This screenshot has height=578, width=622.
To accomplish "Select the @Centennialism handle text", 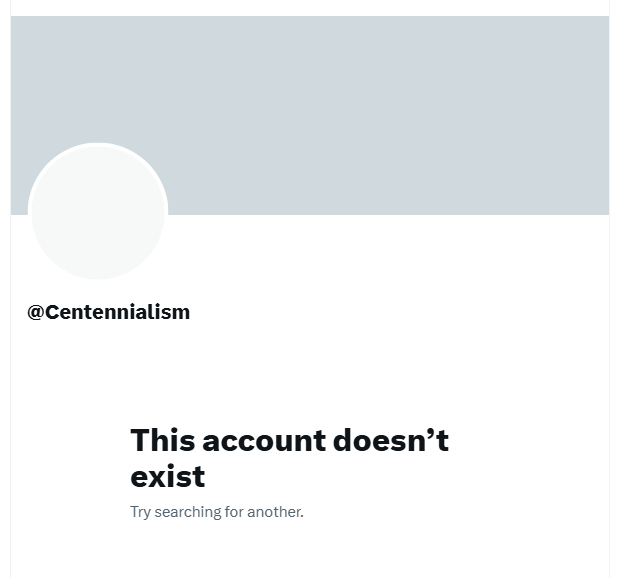I will [108, 312].
